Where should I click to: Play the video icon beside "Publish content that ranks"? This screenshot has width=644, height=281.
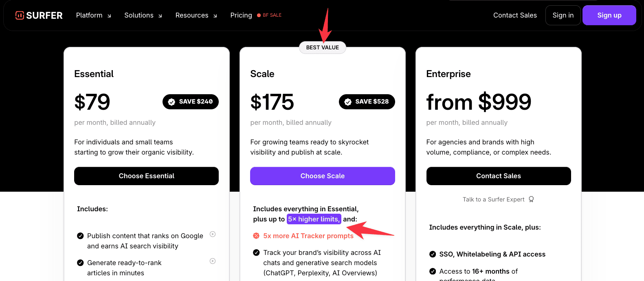click(213, 235)
